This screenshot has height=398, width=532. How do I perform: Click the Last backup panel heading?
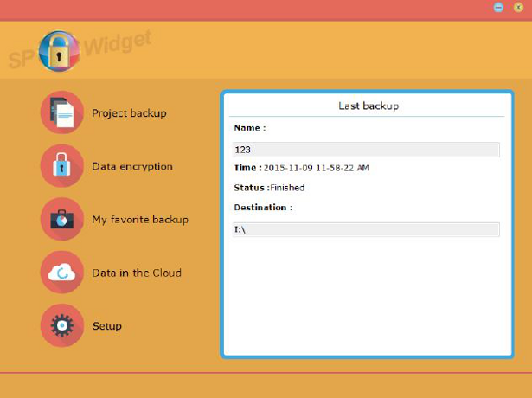pyautogui.click(x=369, y=106)
